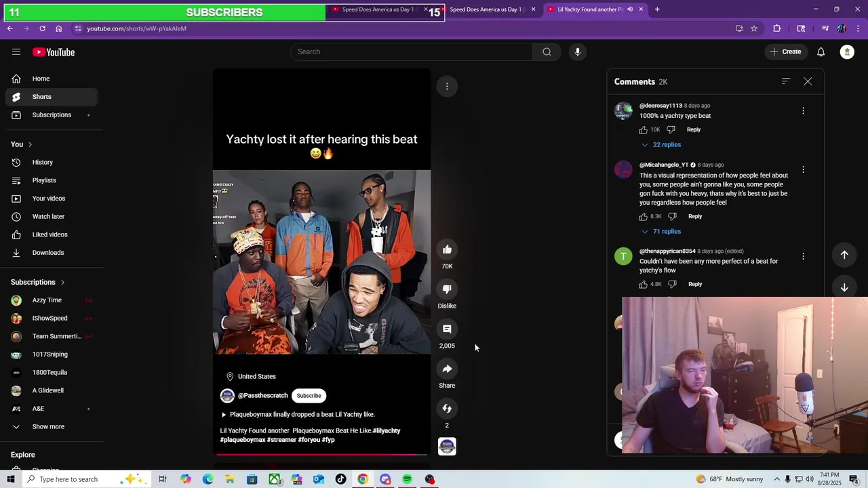Open the Short's three-dot options menu

447,86
